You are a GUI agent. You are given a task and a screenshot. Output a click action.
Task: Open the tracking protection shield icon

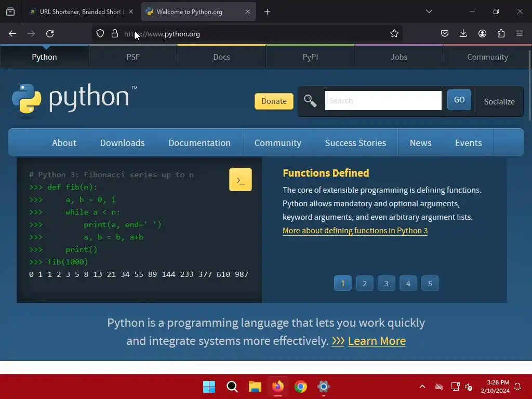click(100, 34)
